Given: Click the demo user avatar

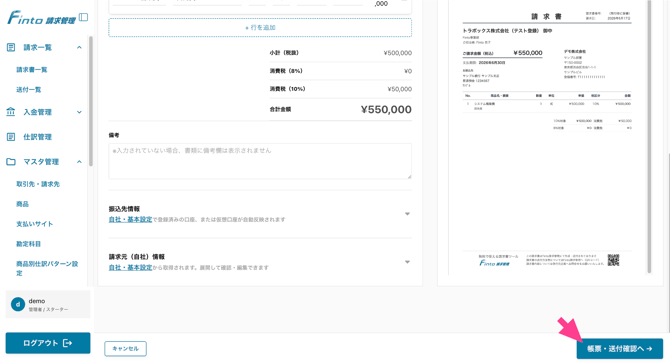Looking at the screenshot, I should (18, 304).
